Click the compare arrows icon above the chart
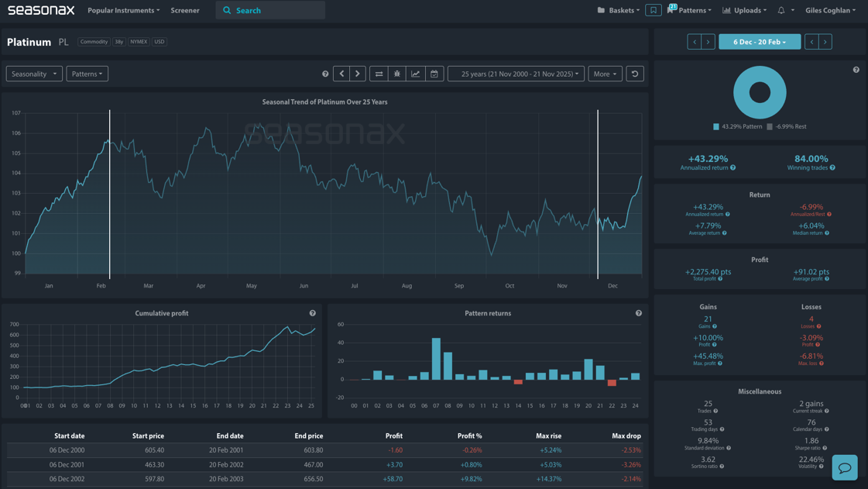This screenshot has width=868, height=489. (379, 73)
